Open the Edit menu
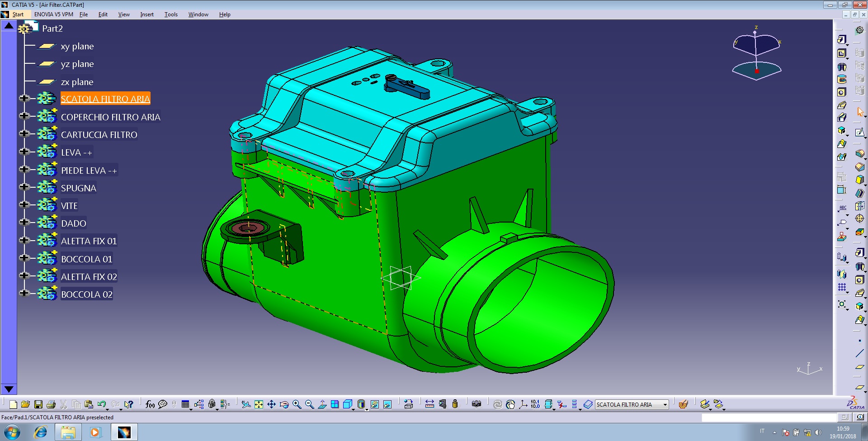The width and height of the screenshot is (868, 441). pos(103,14)
